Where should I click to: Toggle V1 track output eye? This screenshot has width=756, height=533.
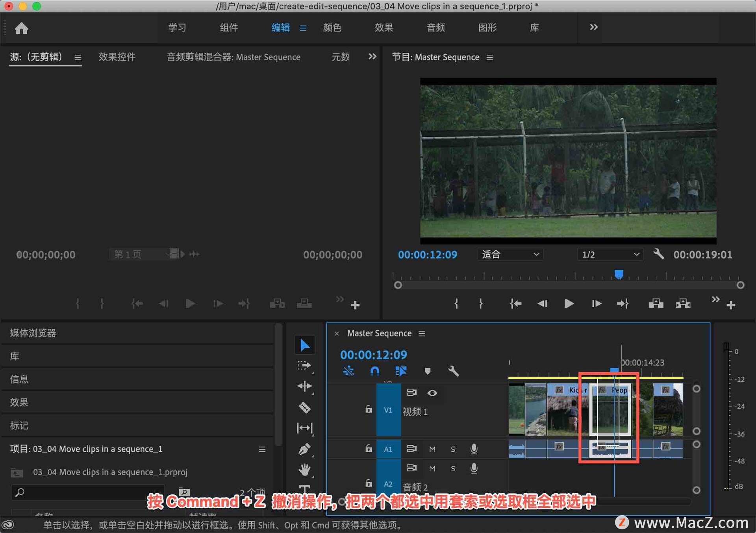[432, 392]
